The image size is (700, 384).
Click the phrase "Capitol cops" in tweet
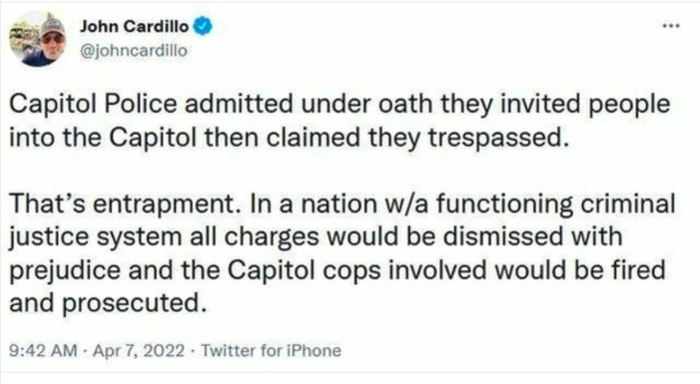pyautogui.click(x=304, y=271)
